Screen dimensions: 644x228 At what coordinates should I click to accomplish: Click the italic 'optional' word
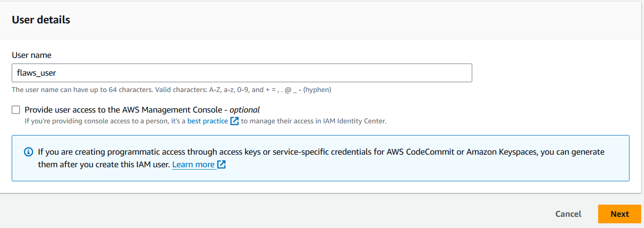pyautogui.click(x=244, y=110)
